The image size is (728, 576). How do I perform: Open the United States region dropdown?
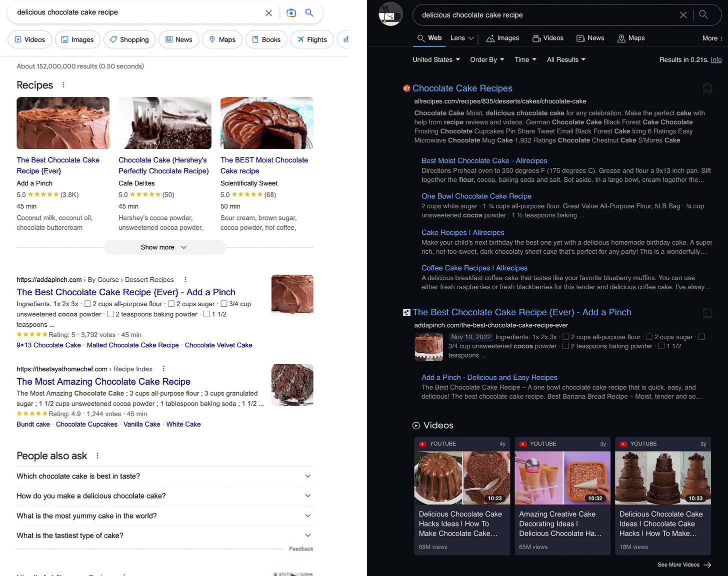coord(436,59)
